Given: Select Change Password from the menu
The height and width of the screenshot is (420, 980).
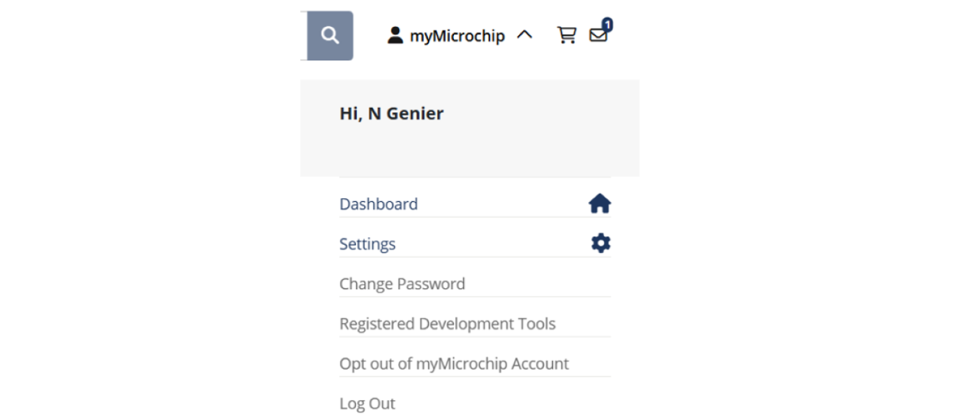Looking at the screenshot, I should coord(402,284).
